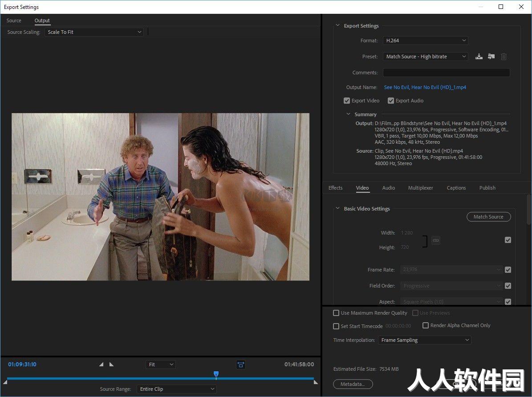Toggle the width/height match source checkbox
The width and height of the screenshot is (532, 397).
[508, 240]
